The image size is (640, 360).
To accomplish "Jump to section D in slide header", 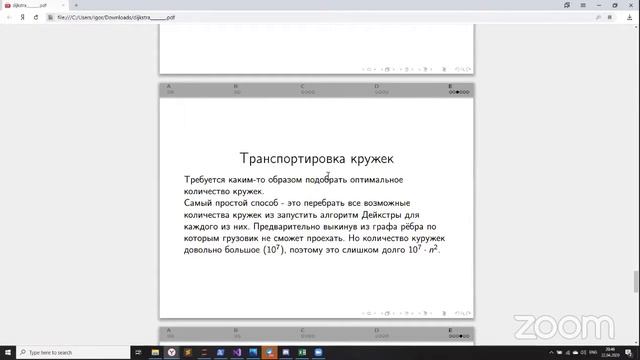I will (x=376, y=86).
